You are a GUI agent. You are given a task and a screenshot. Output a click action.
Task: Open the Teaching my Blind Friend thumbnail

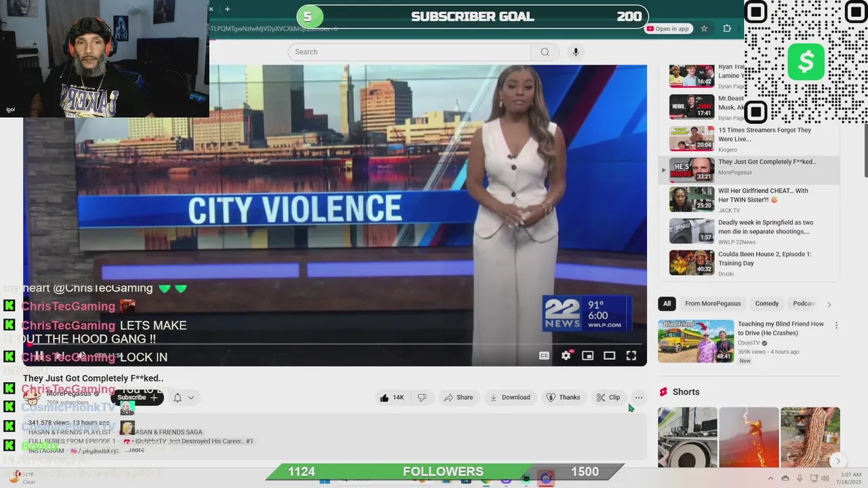pos(696,341)
